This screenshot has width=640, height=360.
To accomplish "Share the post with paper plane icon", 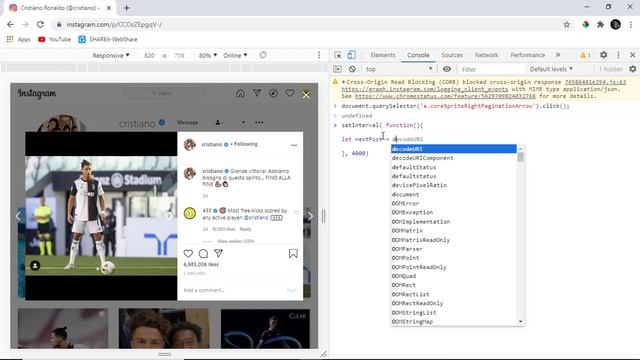I will click(x=218, y=253).
